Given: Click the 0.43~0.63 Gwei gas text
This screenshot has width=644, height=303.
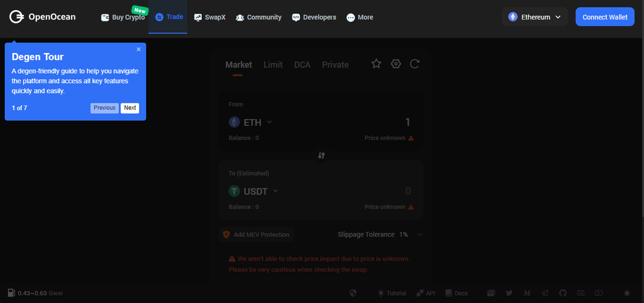Looking at the screenshot, I should pyautogui.click(x=40, y=294).
